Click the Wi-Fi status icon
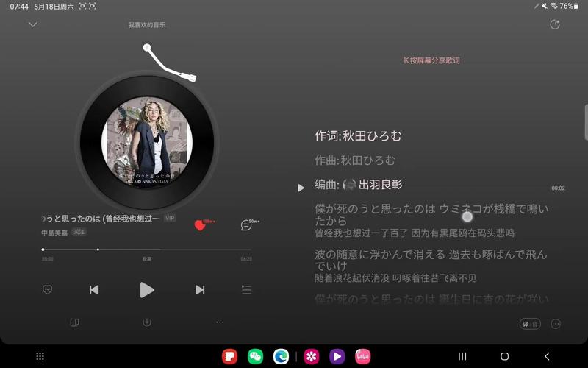Viewport: 588px width, 368px height. pyautogui.click(x=553, y=6)
